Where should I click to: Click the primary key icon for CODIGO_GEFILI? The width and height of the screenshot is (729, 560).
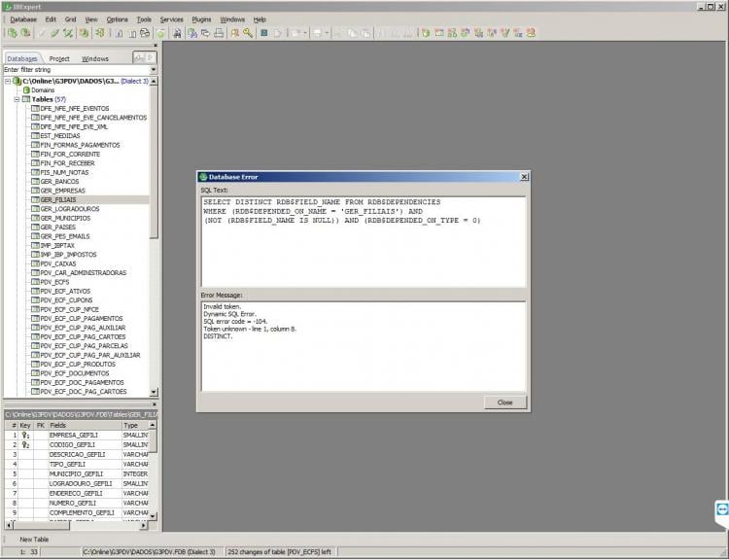26,445
